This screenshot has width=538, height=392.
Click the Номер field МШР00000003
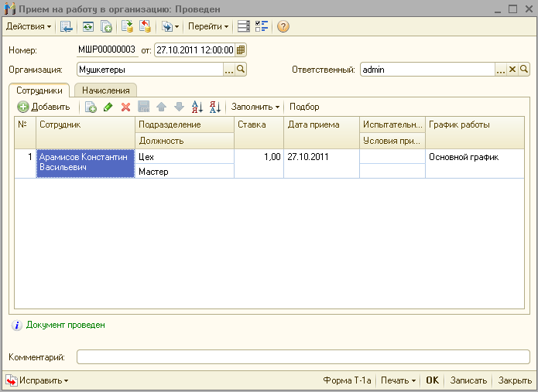click(107, 49)
